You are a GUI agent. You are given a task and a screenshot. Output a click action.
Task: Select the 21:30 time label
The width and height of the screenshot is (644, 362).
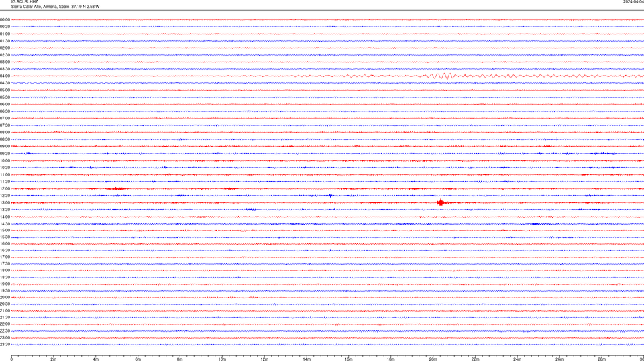click(5, 318)
